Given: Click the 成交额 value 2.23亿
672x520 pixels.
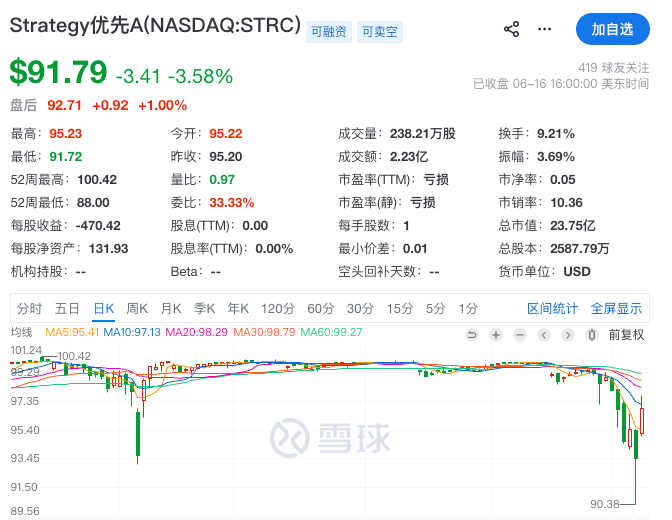Looking at the screenshot, I should [x=409, y=157].
